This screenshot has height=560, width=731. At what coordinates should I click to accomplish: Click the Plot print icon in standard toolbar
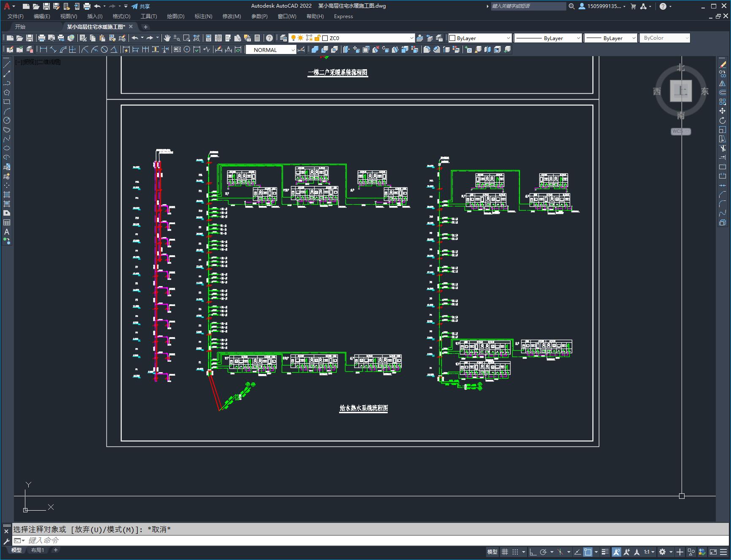tap(42, 38)
